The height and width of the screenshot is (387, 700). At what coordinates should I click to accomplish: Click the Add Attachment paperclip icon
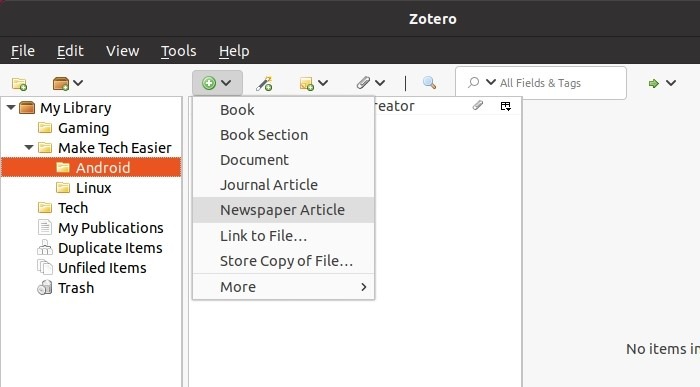pyautogui.click(x=363, y=83)
